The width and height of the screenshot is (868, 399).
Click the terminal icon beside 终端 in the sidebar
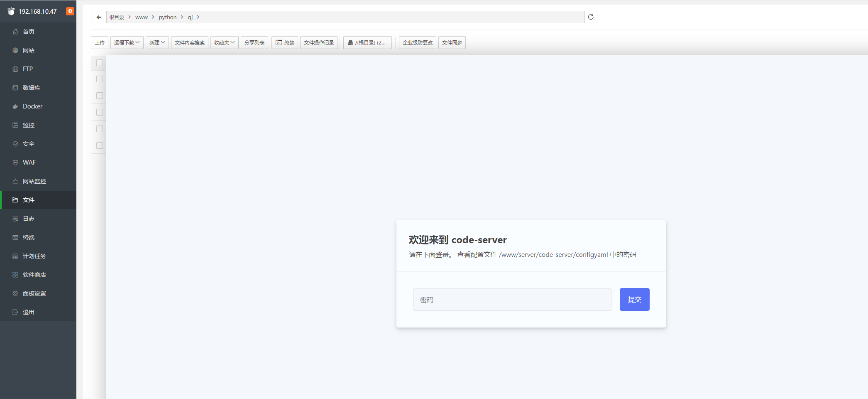[x=15, y=237]
